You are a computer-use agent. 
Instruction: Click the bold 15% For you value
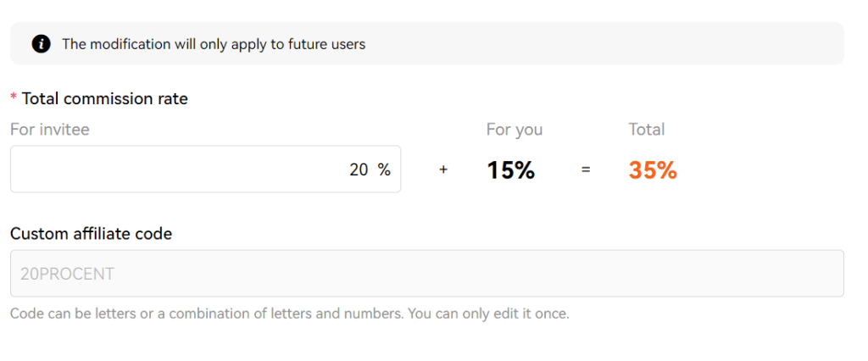pyautogui.click(x=510, y=170)
